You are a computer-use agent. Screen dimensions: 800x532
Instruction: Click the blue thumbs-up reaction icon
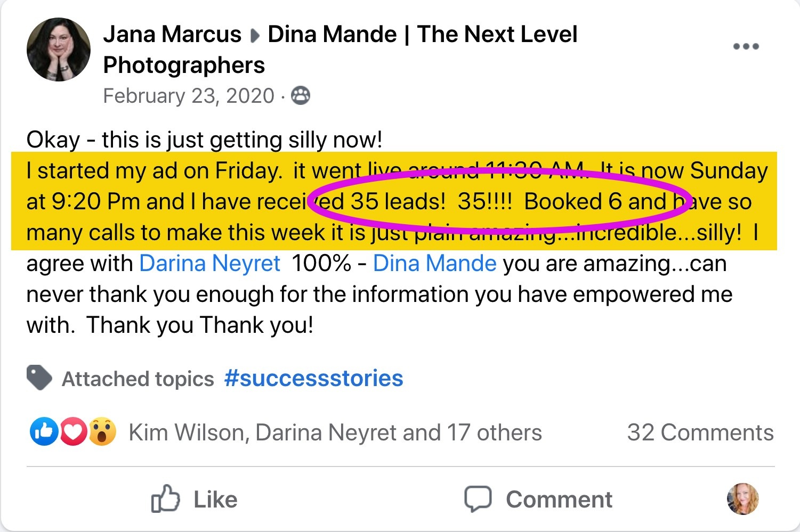pyautogui.click(x=44, y=432)
